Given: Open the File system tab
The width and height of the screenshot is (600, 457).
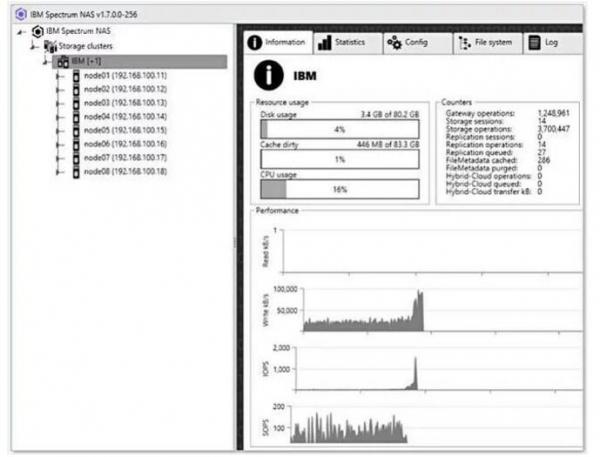Looking at the screenshot, I should pyautogui.click(x=483, y=43).
